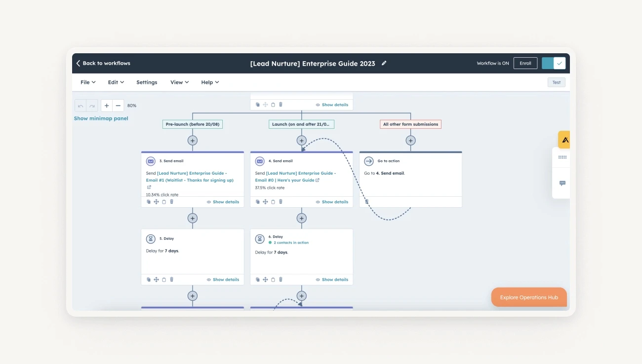
Task: Copy 3. Send email to clipboard
Action: coord(164,202)
